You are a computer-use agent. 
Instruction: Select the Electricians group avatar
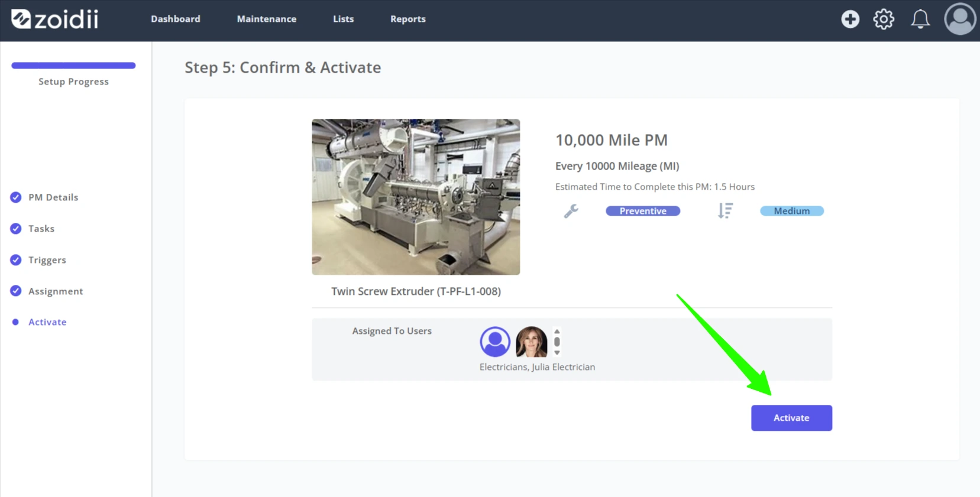pyautogui.click(x=495, y=342)
